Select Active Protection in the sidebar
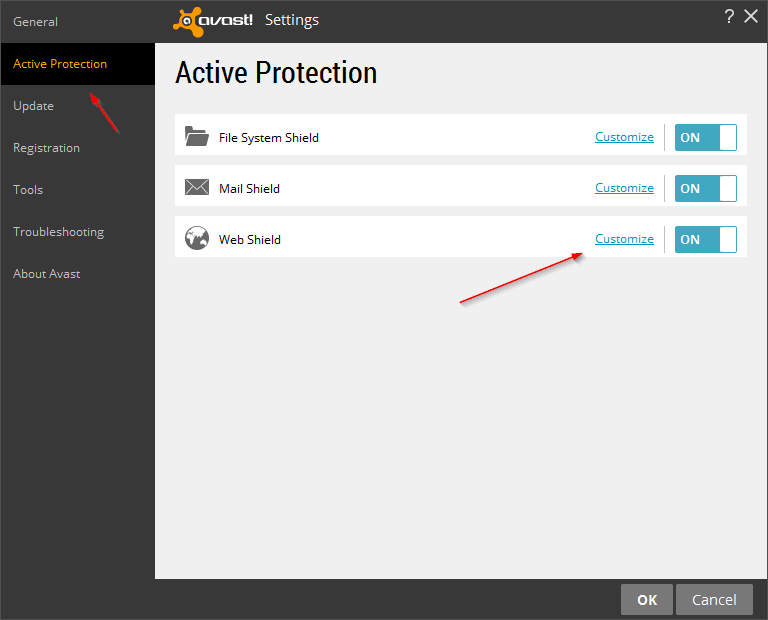 point(60,64)
